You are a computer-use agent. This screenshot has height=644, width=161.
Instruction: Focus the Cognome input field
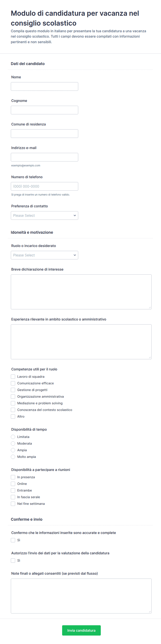coord(44,110)
